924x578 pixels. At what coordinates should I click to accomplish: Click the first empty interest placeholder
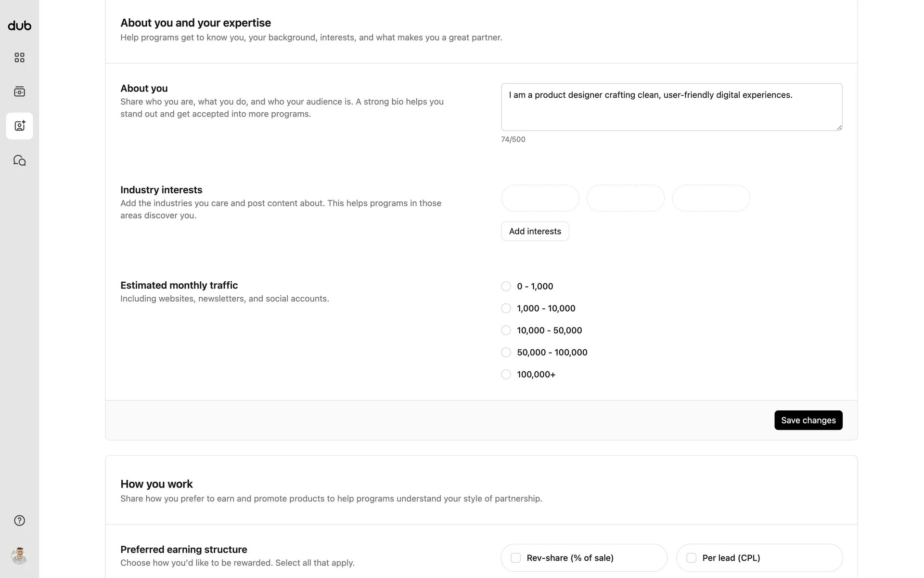click(x=540, y=198)
